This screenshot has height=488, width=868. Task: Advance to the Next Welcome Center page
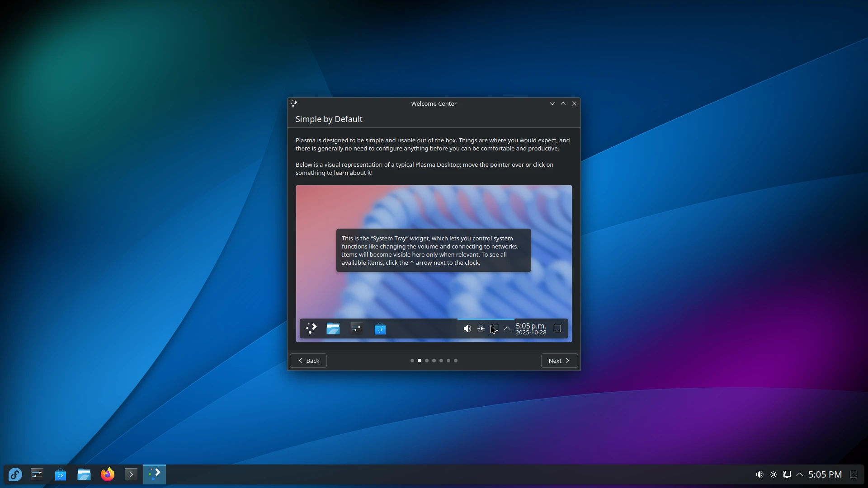(559, 361)
